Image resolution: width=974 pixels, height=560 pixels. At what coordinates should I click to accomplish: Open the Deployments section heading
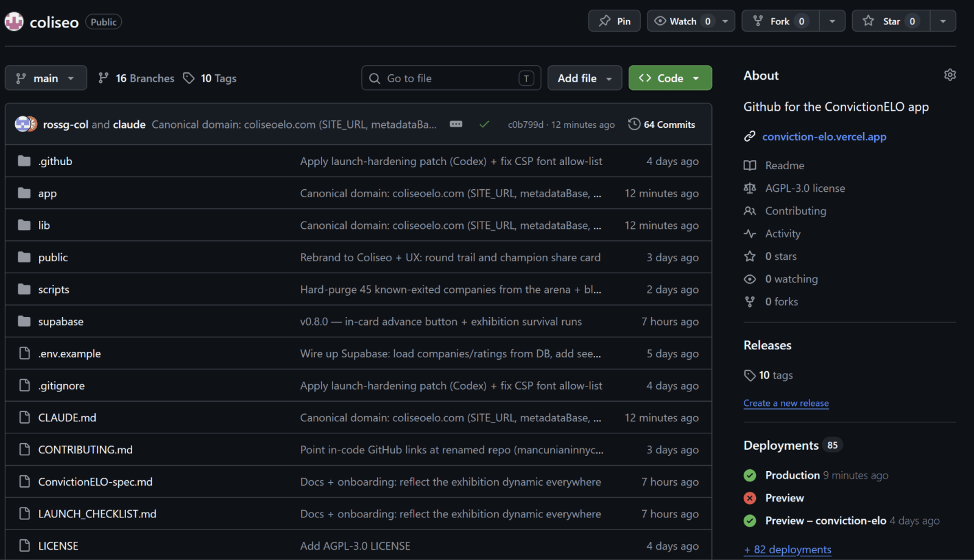781,445
